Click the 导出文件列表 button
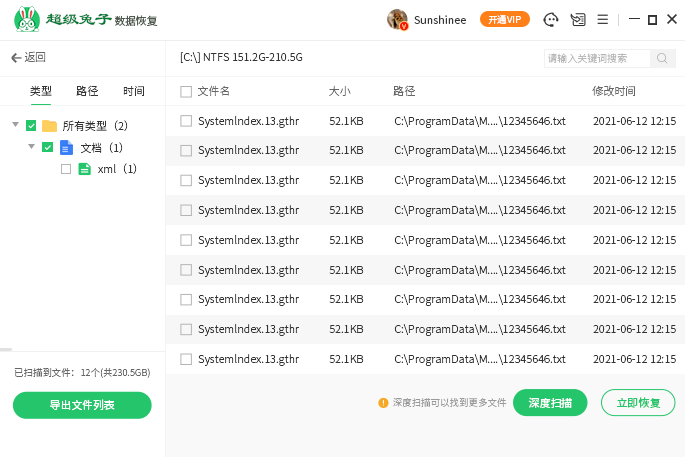The height and width of the screenshot is (457, 685). click(82, 405)
